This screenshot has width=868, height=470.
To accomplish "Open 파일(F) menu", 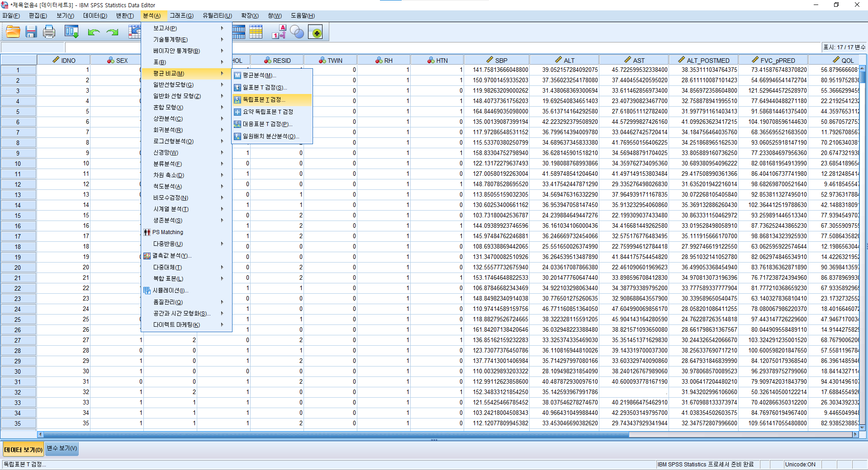I will (x=11, y=16).
